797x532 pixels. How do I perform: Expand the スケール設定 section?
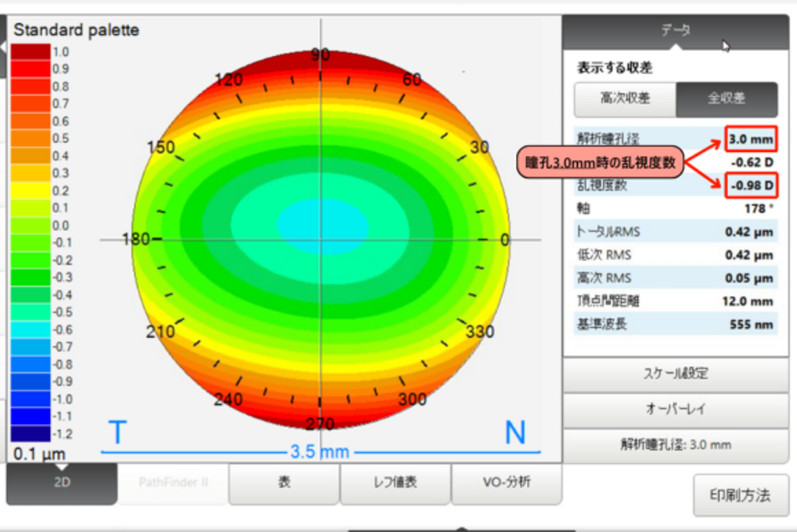676,374
